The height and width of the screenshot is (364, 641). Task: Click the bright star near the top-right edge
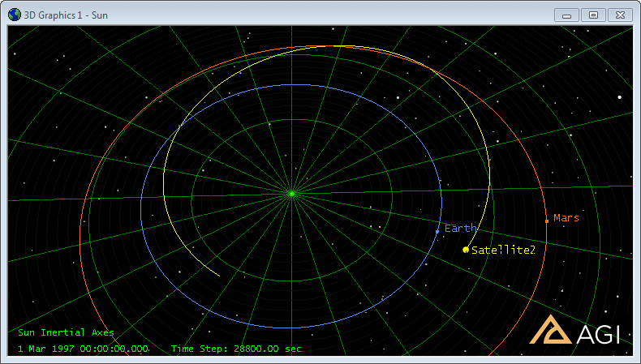tap(619, 97)
